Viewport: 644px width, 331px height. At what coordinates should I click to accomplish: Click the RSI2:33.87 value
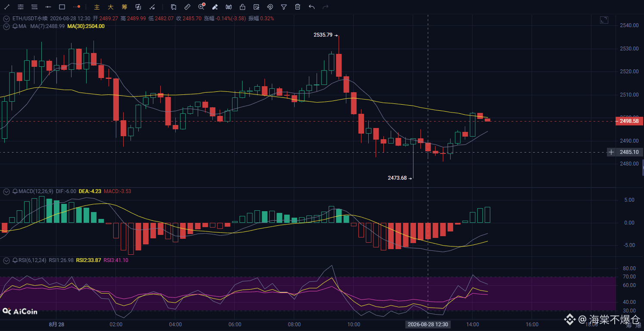[x=88, y=260]
